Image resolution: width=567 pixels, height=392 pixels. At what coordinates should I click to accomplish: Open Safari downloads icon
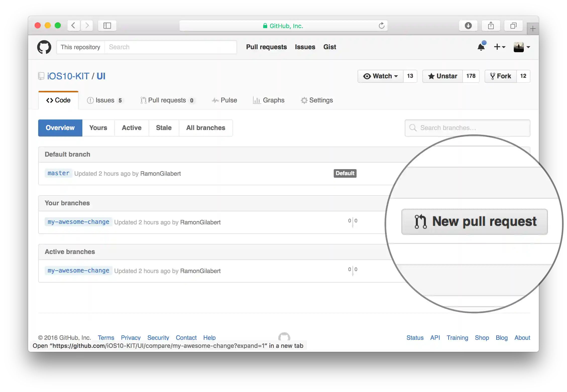click(468, 26)
